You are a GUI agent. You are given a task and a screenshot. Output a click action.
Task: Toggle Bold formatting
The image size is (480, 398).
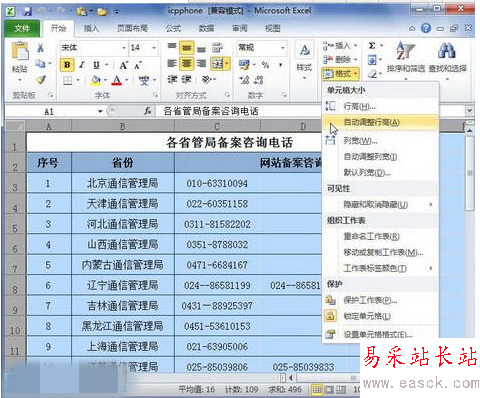point(67,65)
